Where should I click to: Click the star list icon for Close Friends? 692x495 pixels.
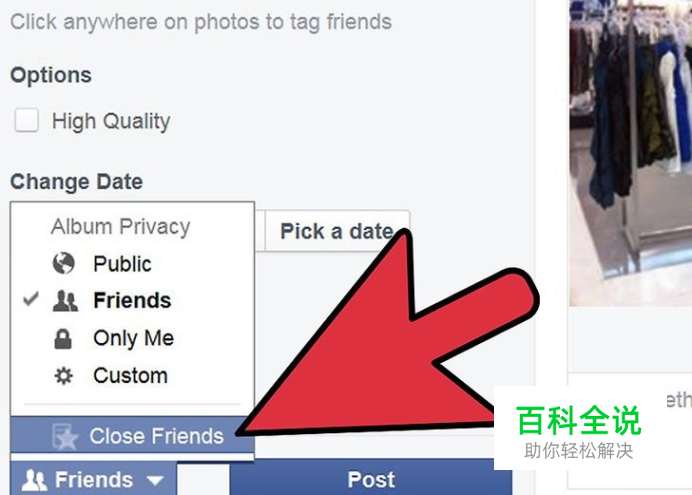point(65,436)
